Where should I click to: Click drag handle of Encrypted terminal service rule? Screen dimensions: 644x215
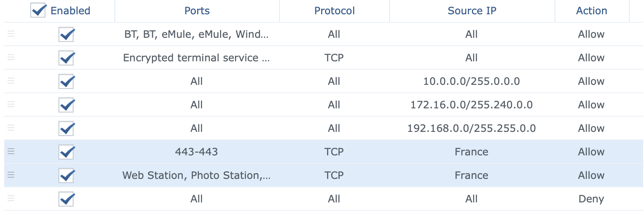click(11, 58)
